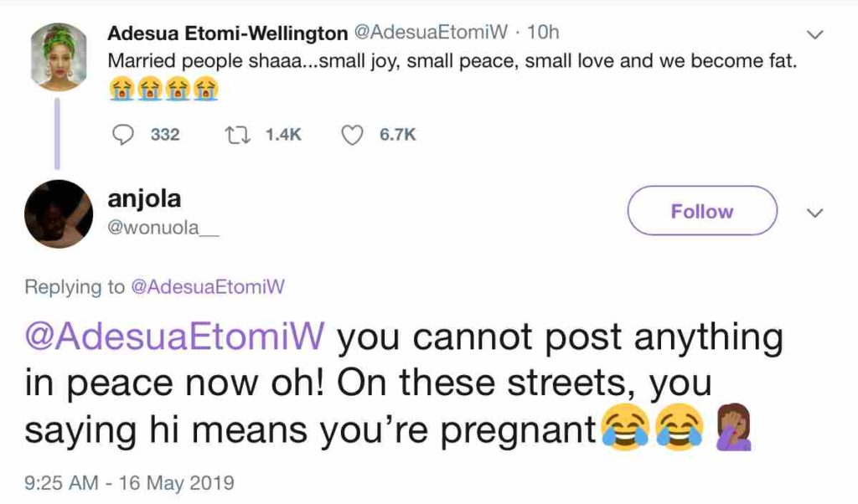This screenshot has width=858, height=504.
Task: Like the tweet with the heart icon
Action: point(354,135)
